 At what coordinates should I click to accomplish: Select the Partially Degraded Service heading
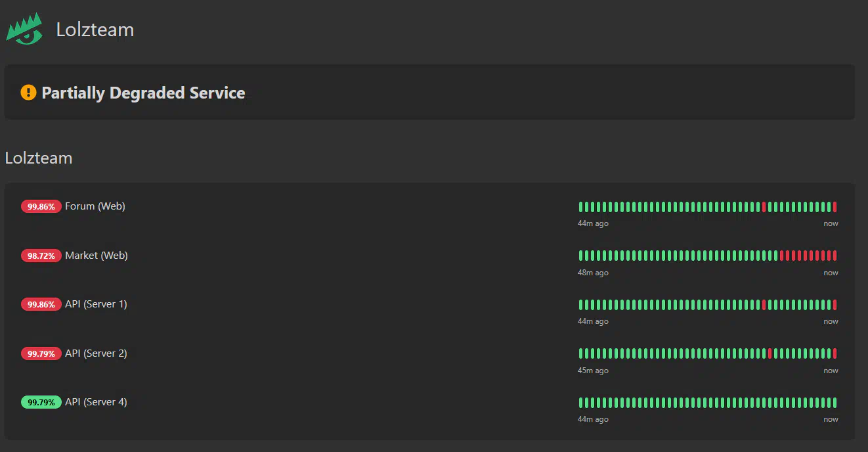tap(143, 93)
